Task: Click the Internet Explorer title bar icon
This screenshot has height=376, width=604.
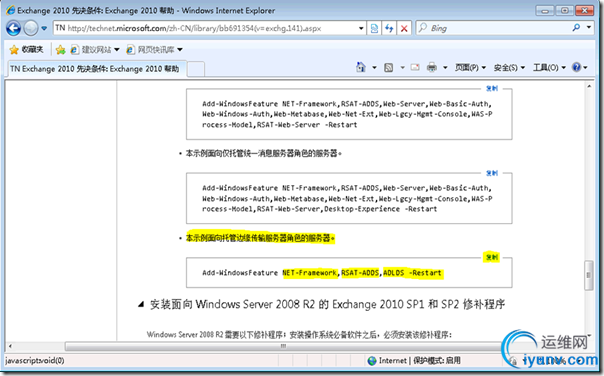Action: coord(10,10)
